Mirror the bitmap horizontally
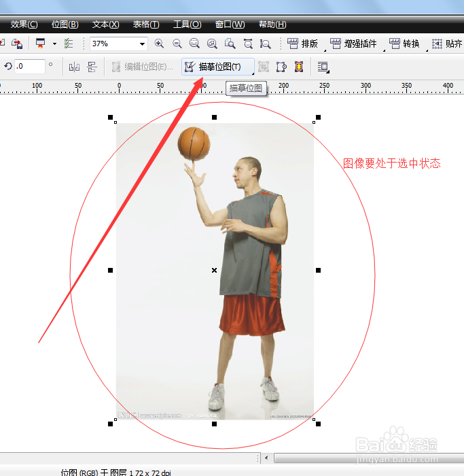The height and width of the screenshot is (476, 464). click(74, 67)
